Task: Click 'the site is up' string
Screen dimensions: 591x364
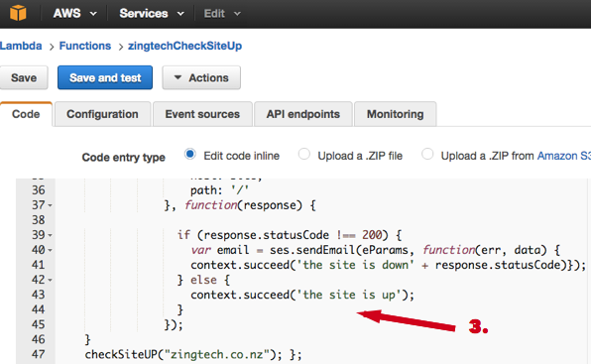Action: 349,295
